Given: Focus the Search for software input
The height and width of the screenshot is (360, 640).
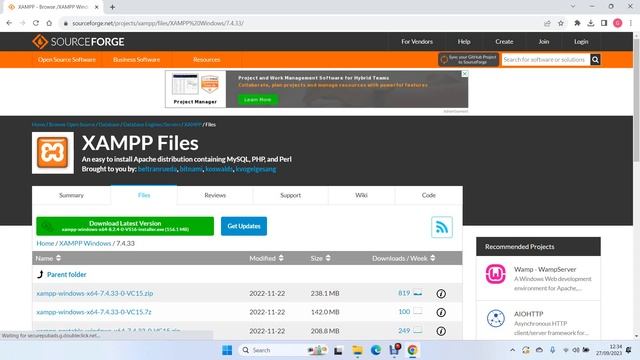Looking at the screenshot, I should click(546, 60).
